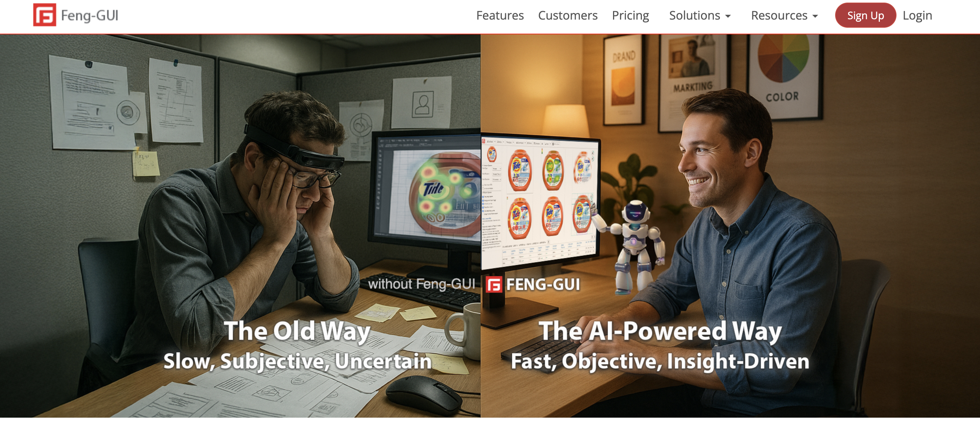The height and width of the screenshot is (428, 980).
Task: Open the Login link
Action: click(917, 16)
